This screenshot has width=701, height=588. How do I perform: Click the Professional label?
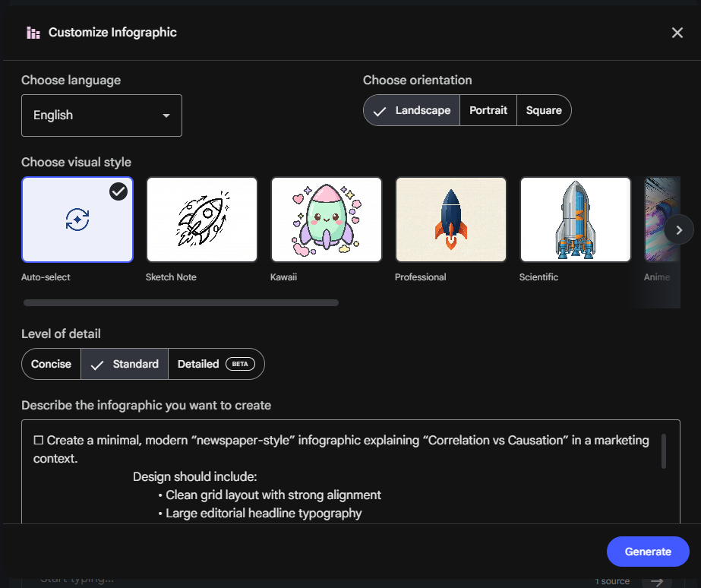(420, 277)
